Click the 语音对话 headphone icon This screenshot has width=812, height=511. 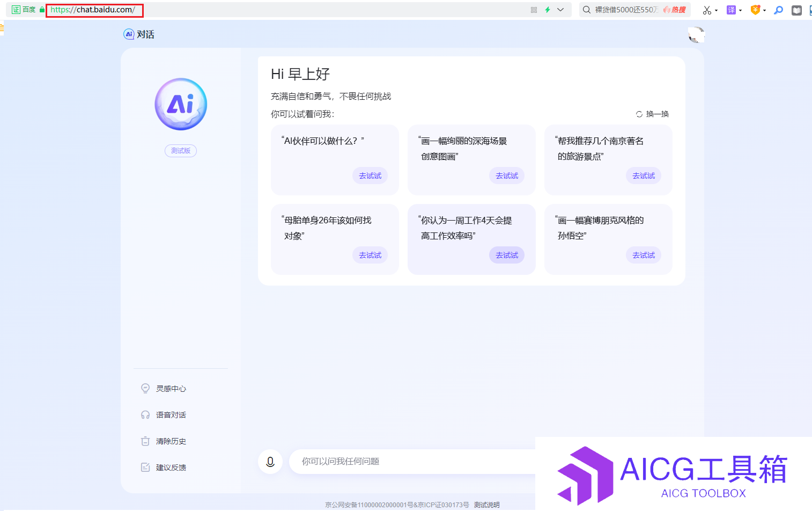pyautogui.click(x=145, y=415)
